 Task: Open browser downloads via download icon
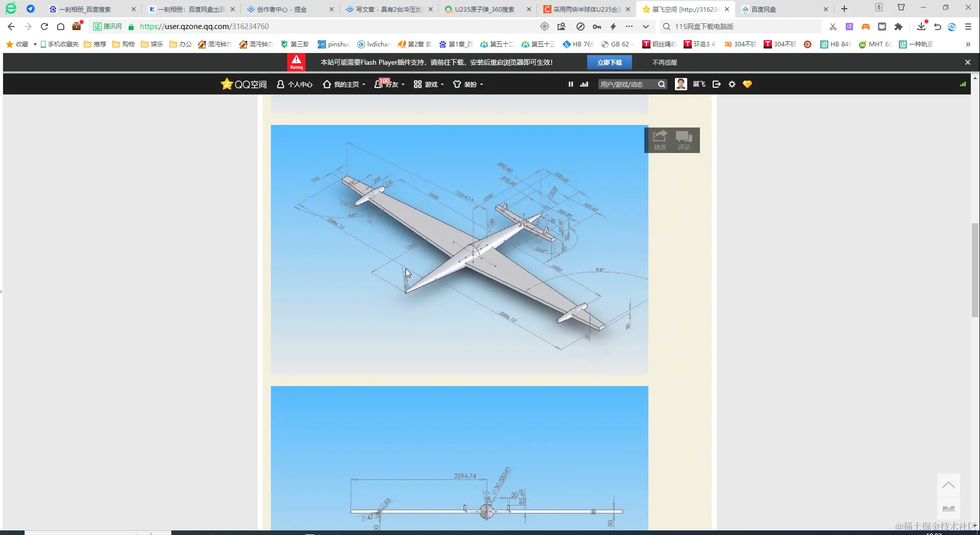click(x=921, y=27)
